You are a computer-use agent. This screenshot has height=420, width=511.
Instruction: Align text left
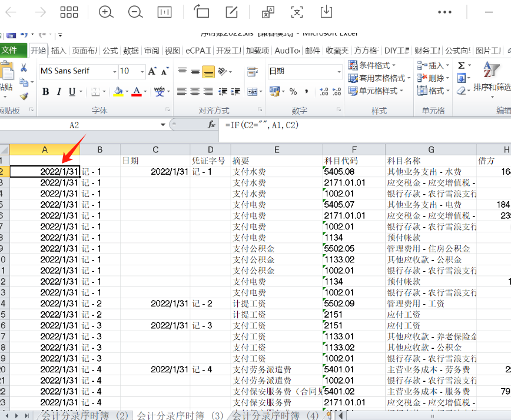pyautogui.click(x=181, y=92)
